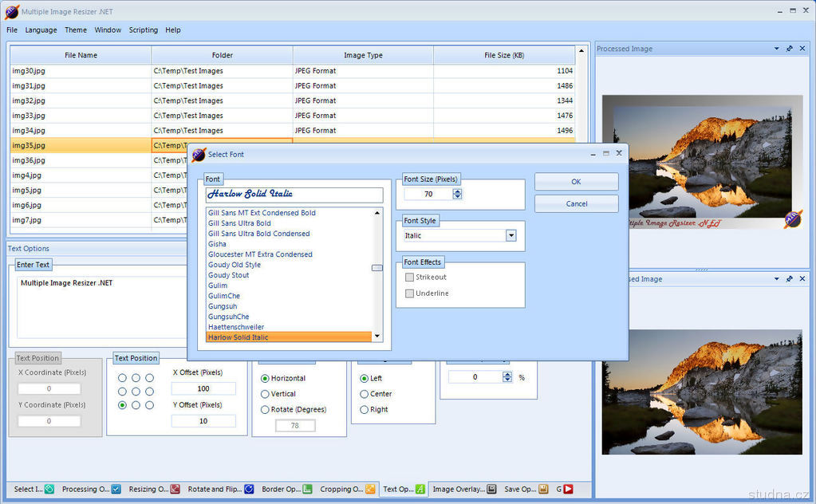Open the Theme menu
This screenshot has width=816, height=504.
click(76, 30)
